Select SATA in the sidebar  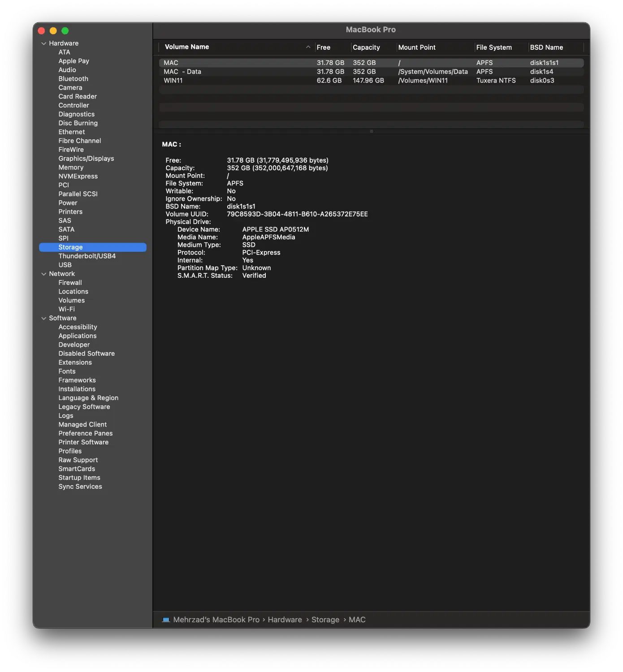tap(66, 230)
